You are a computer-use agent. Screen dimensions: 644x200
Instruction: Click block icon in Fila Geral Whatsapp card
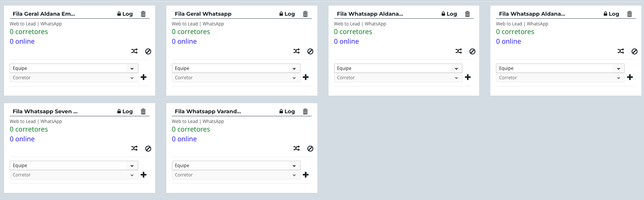(x=310, y=52)
